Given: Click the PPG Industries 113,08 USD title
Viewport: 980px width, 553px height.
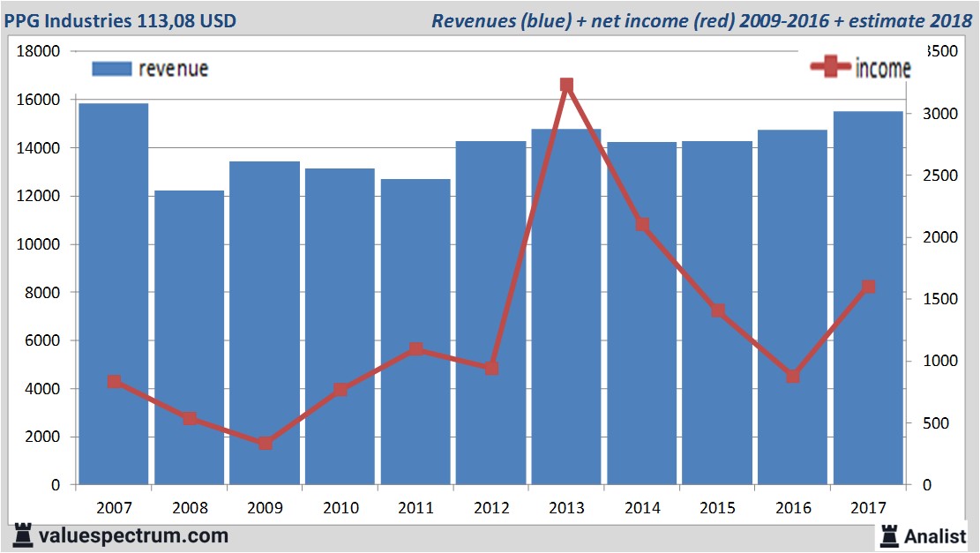Looking at the screenshot, I should 121,20.
